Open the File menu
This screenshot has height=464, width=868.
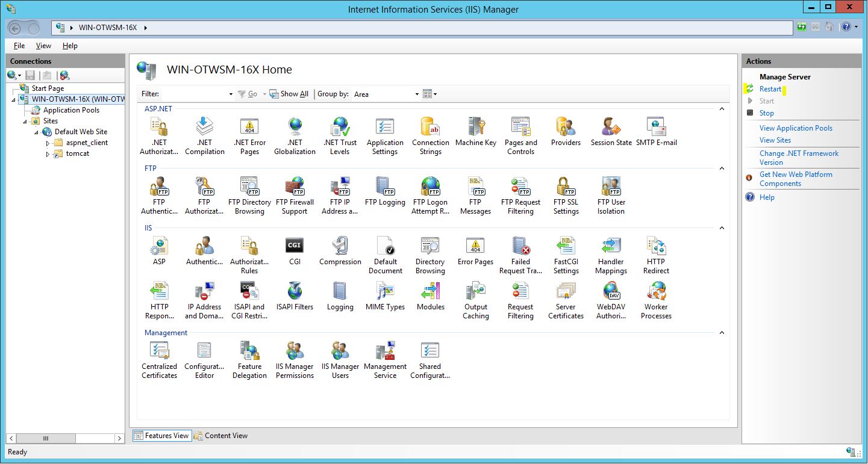point(19,46)
